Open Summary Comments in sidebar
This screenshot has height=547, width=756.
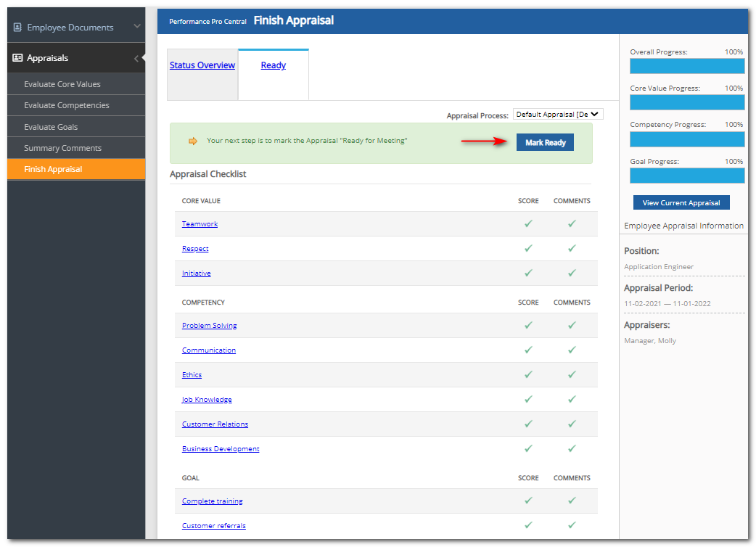click(x=62, y=148)
